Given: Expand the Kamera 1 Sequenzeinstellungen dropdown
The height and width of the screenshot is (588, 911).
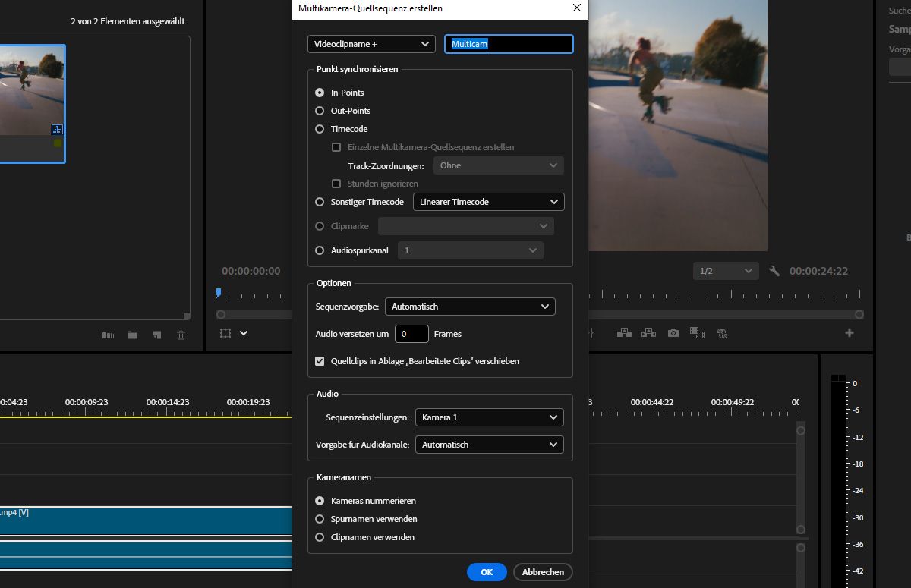Looking at the screenshot, I should [489, 417].
